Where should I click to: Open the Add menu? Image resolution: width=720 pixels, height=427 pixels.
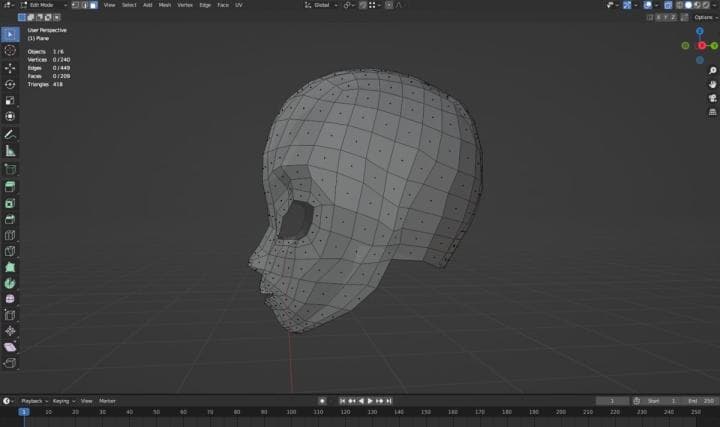[147, 5]
